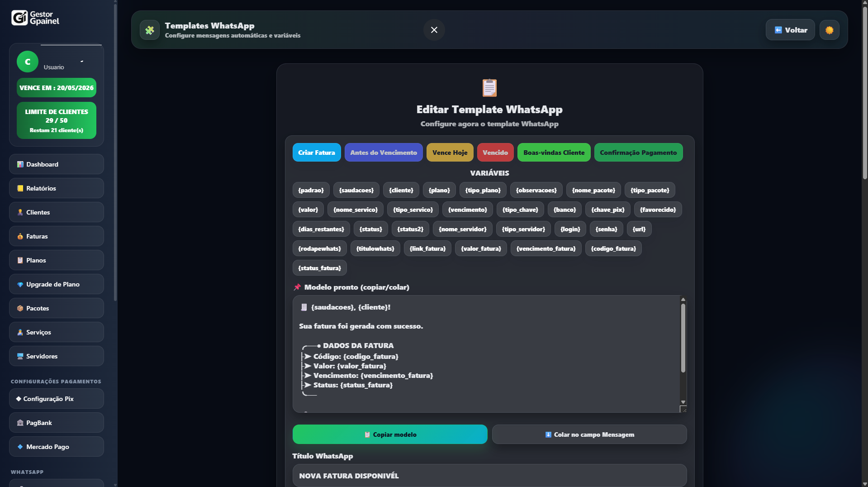The width and height of the screenshot is (868, 487).
Task: Open the Configuração Pix diamond icon
Action: (x=19, y=399)
